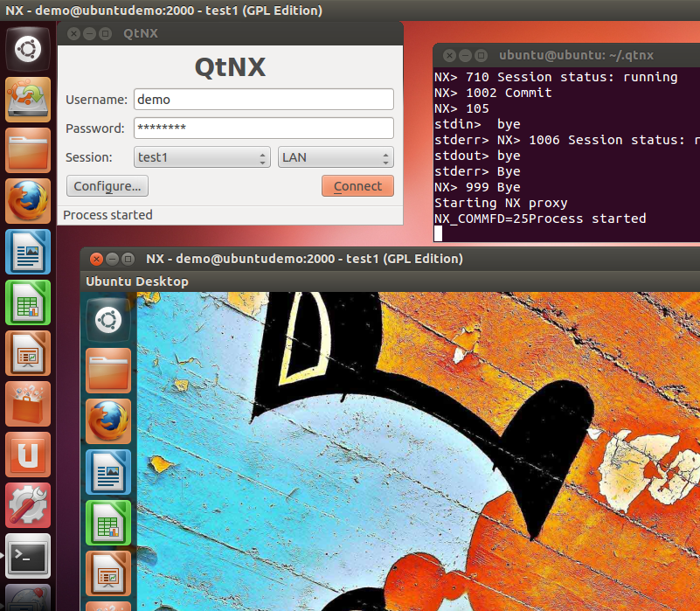Open LibreOffice Calc from the launcher
This screenshot has height=611, width=700.
point(27,302)
